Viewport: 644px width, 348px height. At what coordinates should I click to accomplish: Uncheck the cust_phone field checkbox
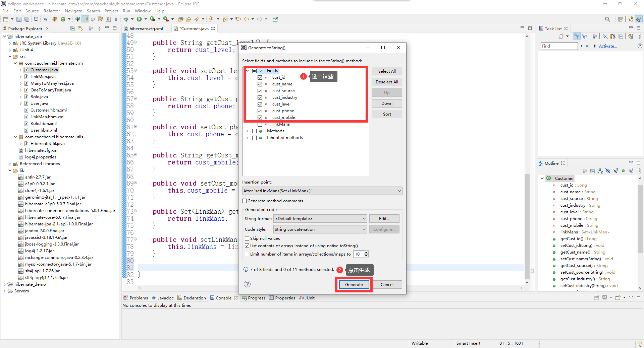(260, 111)
